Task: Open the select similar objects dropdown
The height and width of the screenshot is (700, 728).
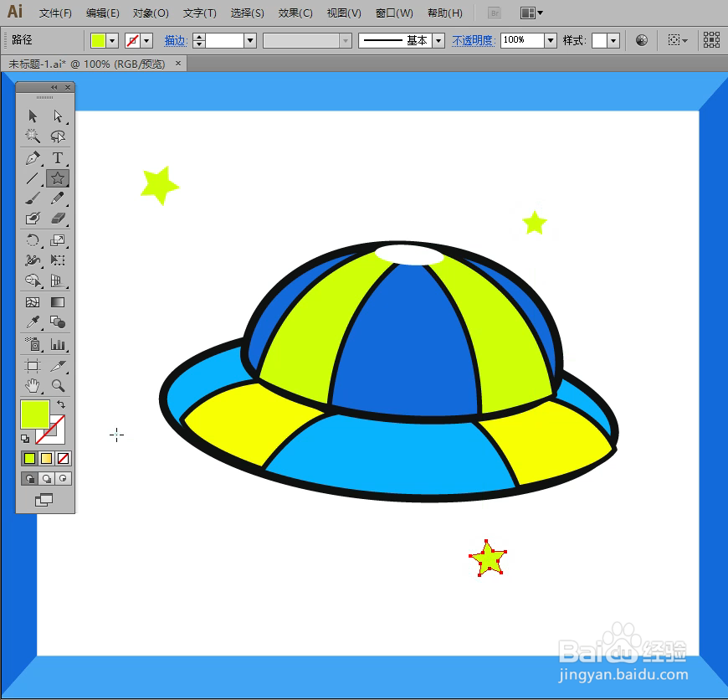Action: click(678, 40)
